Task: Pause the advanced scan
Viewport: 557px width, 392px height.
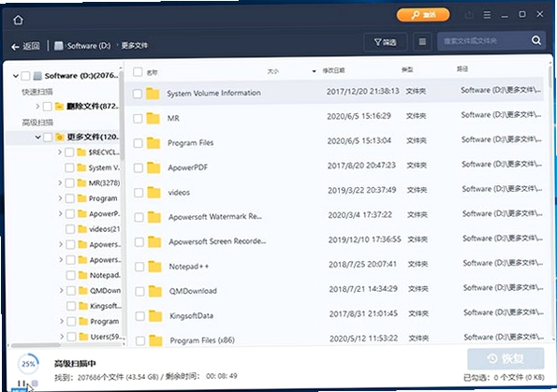Action: tap(22, 384)
